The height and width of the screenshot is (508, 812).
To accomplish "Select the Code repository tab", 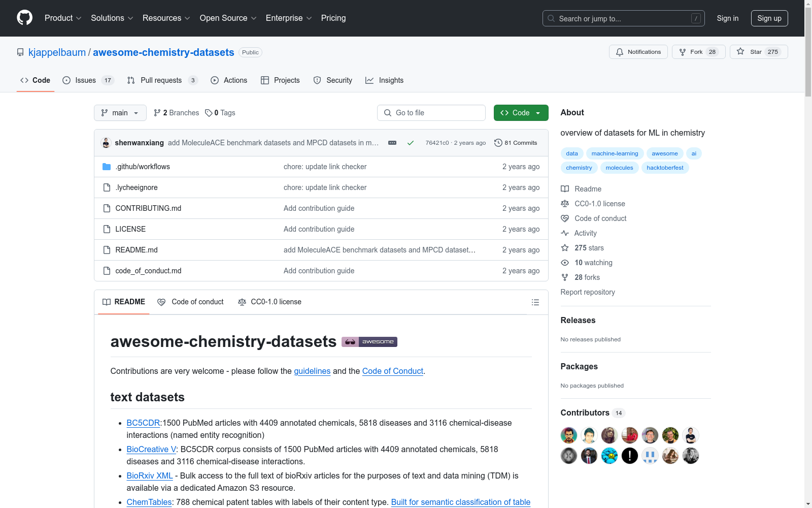I will pyautogui.click(x=36, y=80).
